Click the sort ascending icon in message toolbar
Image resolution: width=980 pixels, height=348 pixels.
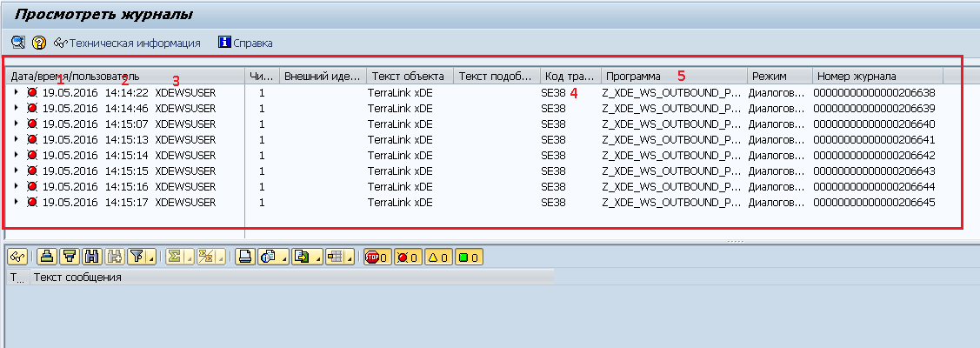(x=48, y=256)
